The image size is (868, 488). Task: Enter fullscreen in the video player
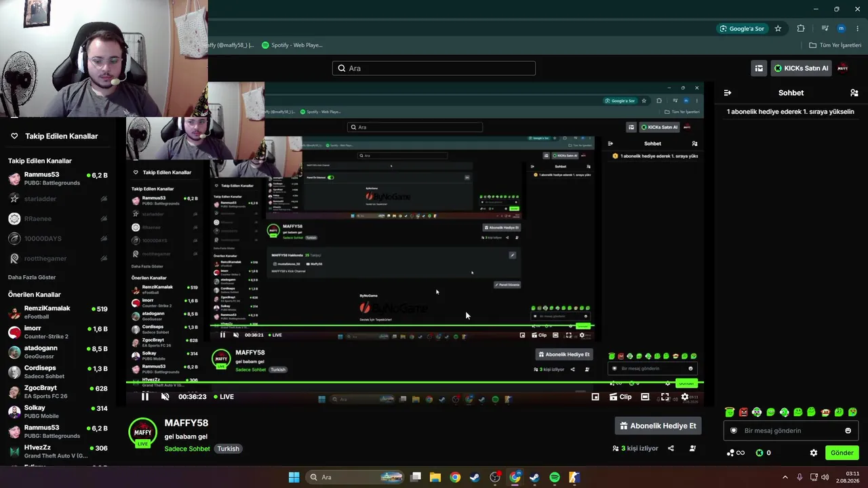(x=665, y=396)
